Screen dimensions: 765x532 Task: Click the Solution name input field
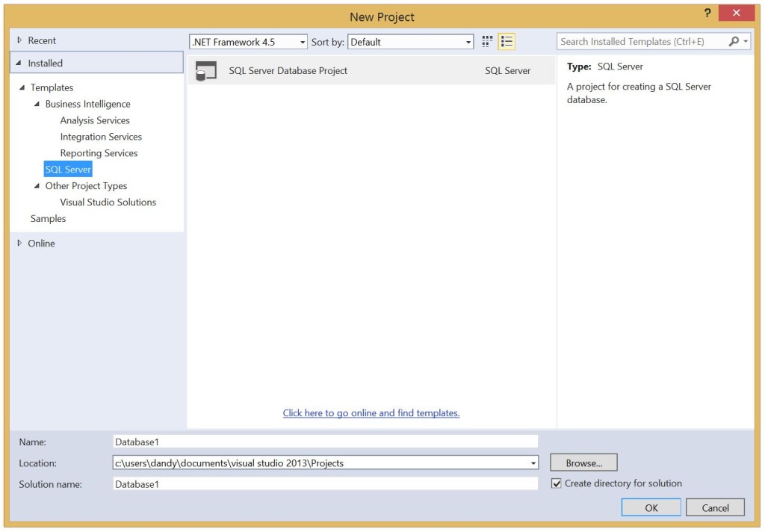pyautogui.click(x=326, y=484)
